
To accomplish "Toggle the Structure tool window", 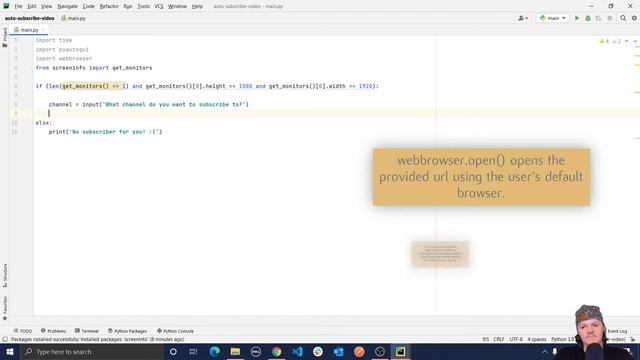I will (5, 275).
